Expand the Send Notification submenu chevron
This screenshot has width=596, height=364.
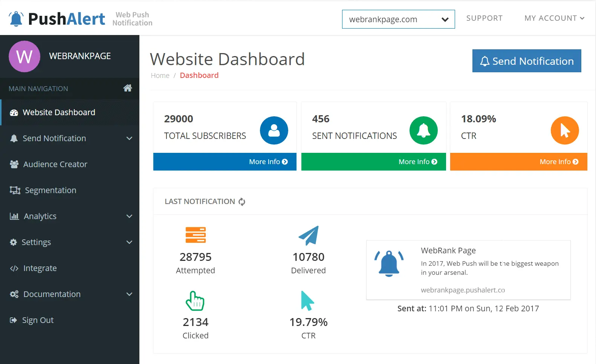pos(129,139)
